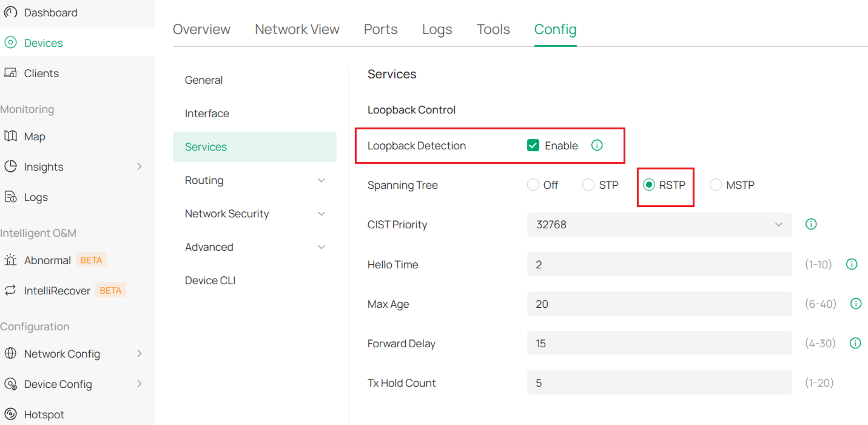Click the Loopback Control heading text

coord(411,110)
